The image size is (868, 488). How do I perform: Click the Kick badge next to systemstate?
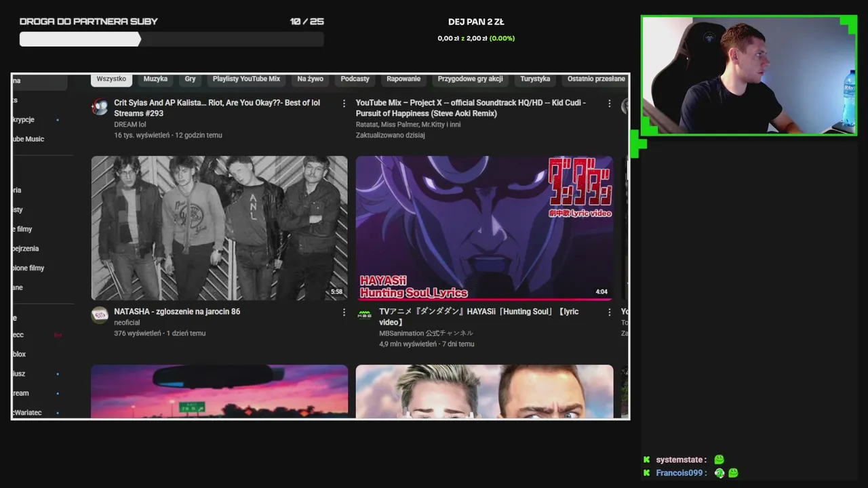point(647,460)
